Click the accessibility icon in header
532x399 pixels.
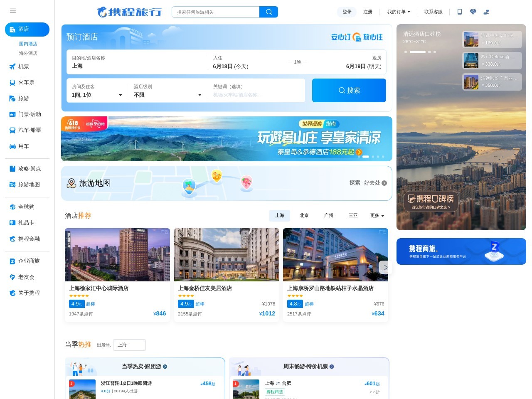coord(486,12)
